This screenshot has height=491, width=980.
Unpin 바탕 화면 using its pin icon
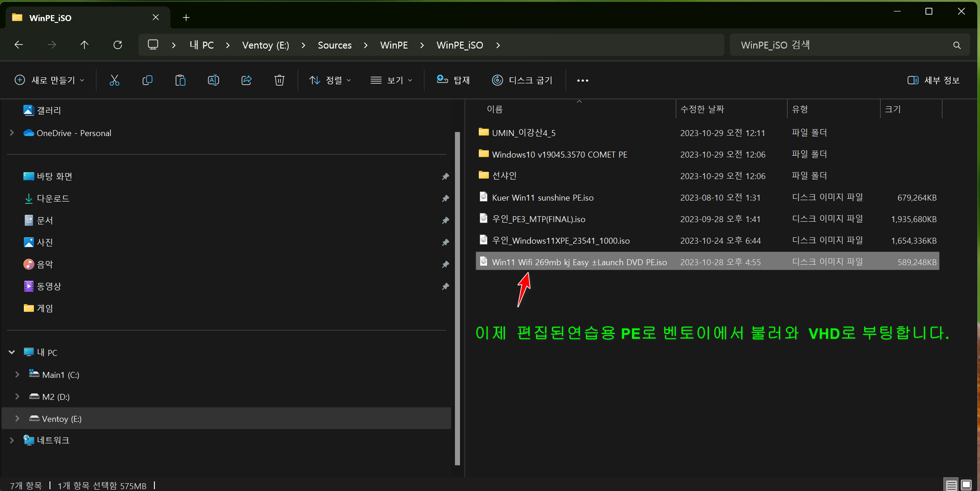(445, 176)
